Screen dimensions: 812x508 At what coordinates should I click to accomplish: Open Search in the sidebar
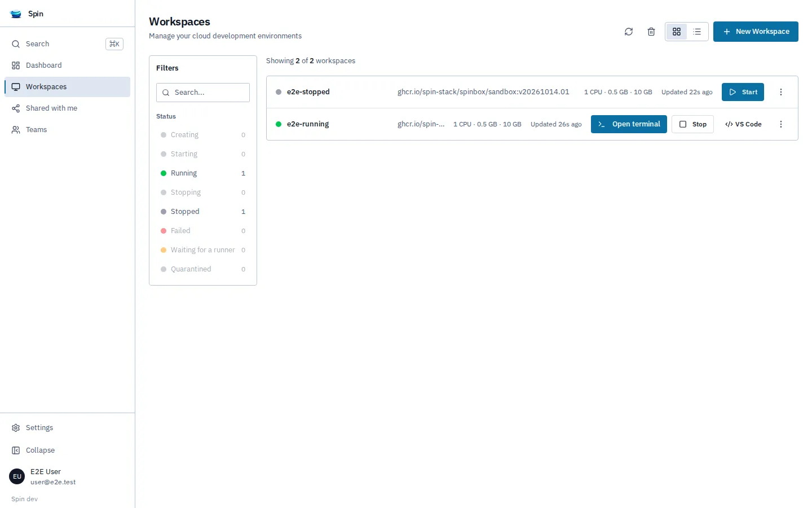[x=67, y=44]
